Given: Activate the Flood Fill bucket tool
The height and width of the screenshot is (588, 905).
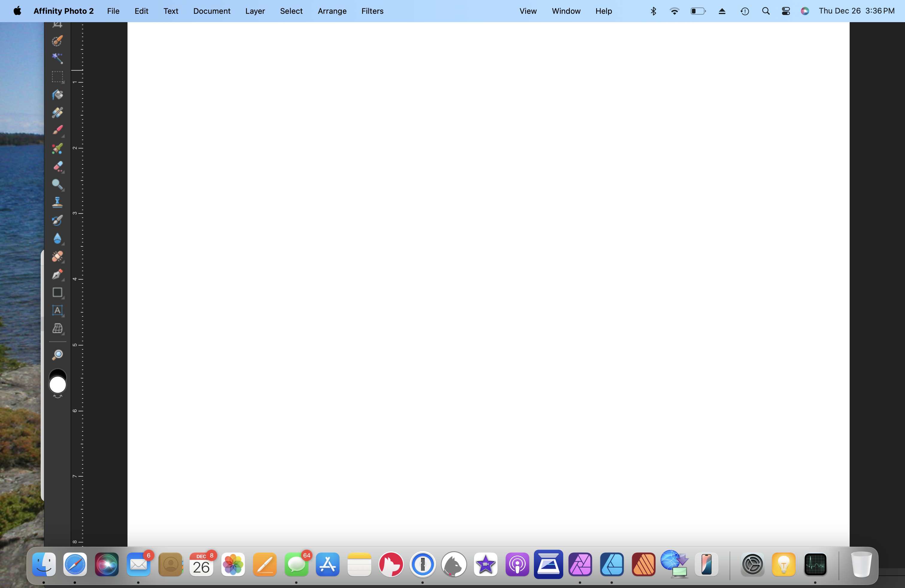Looking at the screenshot, I should click(x=57, y=94).
